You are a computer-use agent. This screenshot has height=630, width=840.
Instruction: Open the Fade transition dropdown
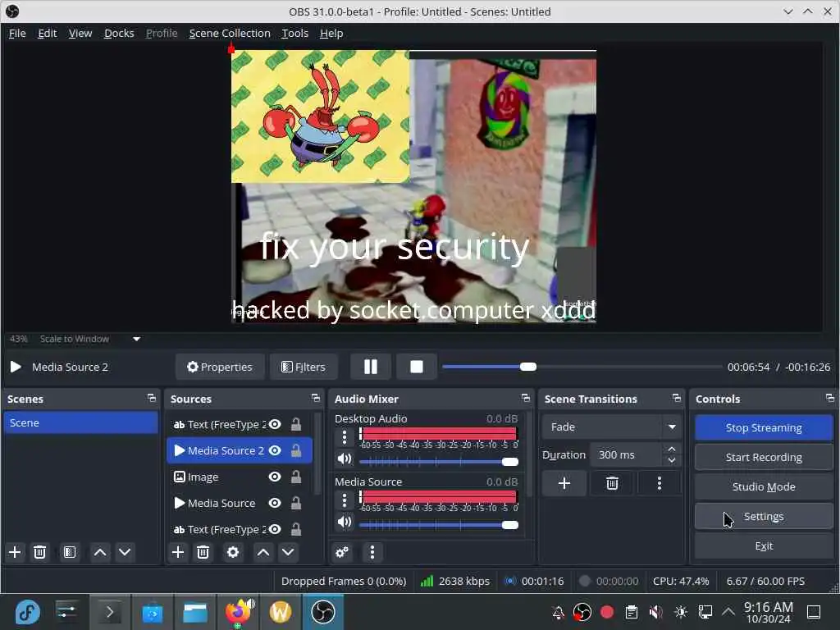(x=612, y=427)
